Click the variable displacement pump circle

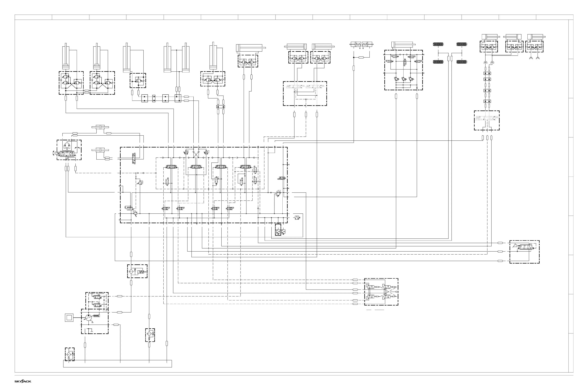(88, 318)
